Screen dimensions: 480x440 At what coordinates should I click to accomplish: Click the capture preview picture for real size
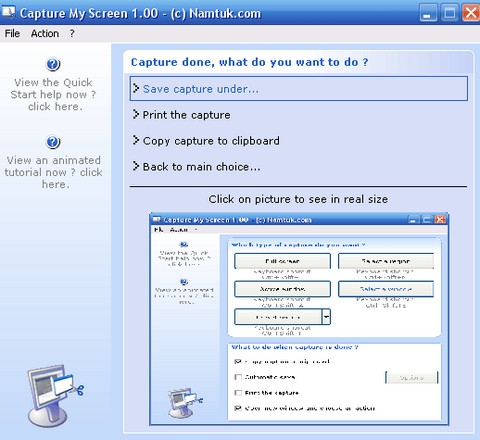299,319
